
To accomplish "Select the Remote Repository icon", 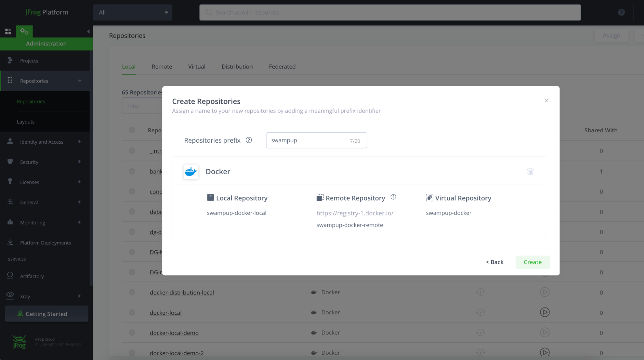I will tap(319, 197).
